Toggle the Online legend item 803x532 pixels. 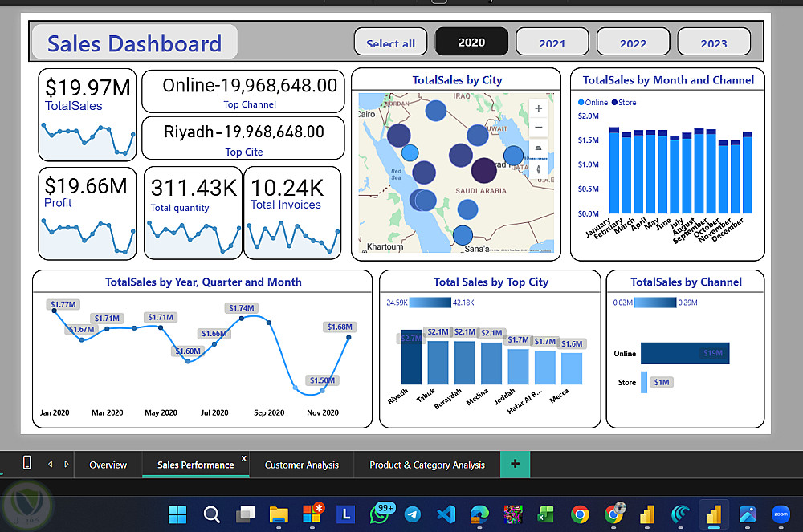pyautogui.click(x=593, y=103)
